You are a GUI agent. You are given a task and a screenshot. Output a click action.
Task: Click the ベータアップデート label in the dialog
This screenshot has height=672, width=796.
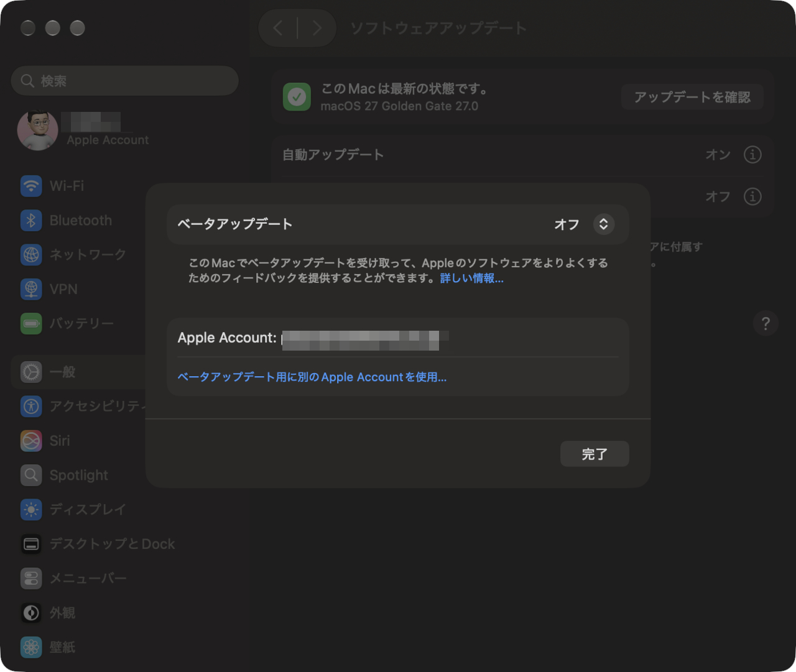pos(235,224)
